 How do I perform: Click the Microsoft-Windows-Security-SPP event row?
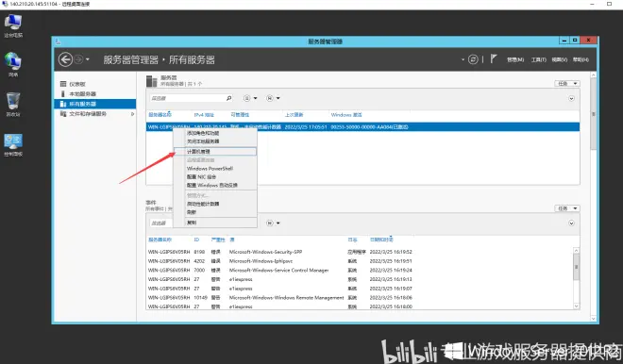coord(280,252)
